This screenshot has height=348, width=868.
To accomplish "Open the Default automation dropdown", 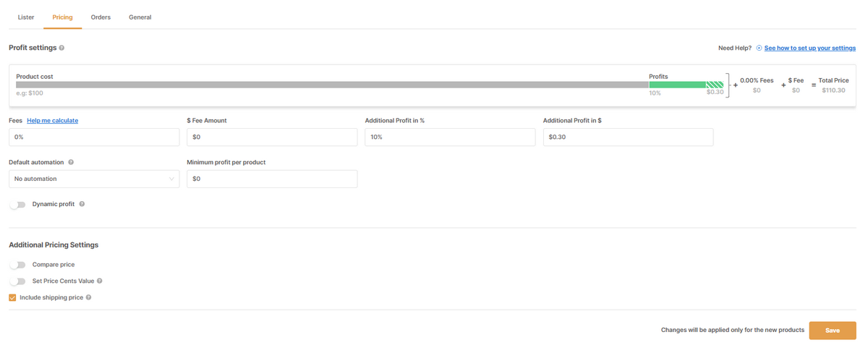I will pyautogui.click(x=94, y=179).
